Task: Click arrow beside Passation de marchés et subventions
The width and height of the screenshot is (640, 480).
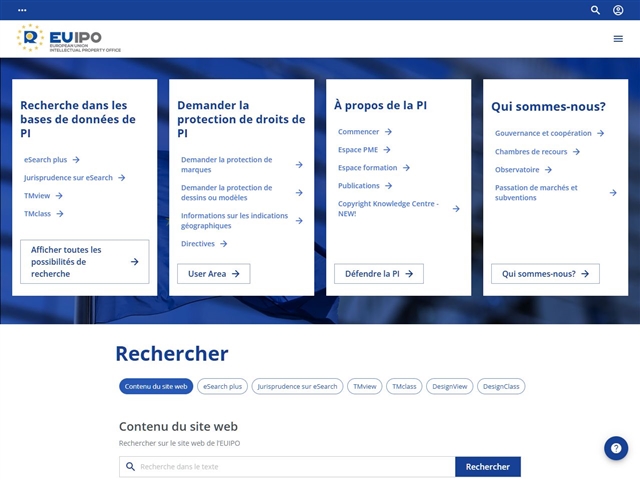Action: pos(613,193)
